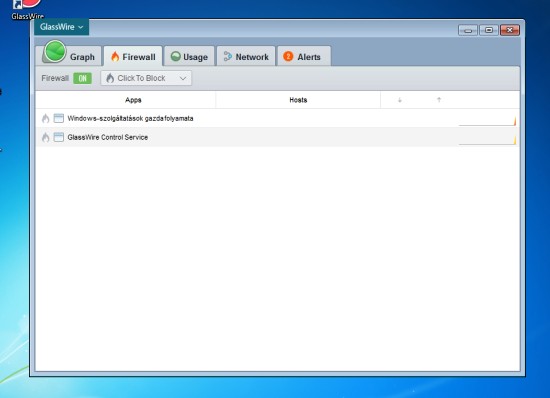
Task: Click the Windows-szolgáltatások gazdafolyamata app window icon
Action: pos(59,119)
